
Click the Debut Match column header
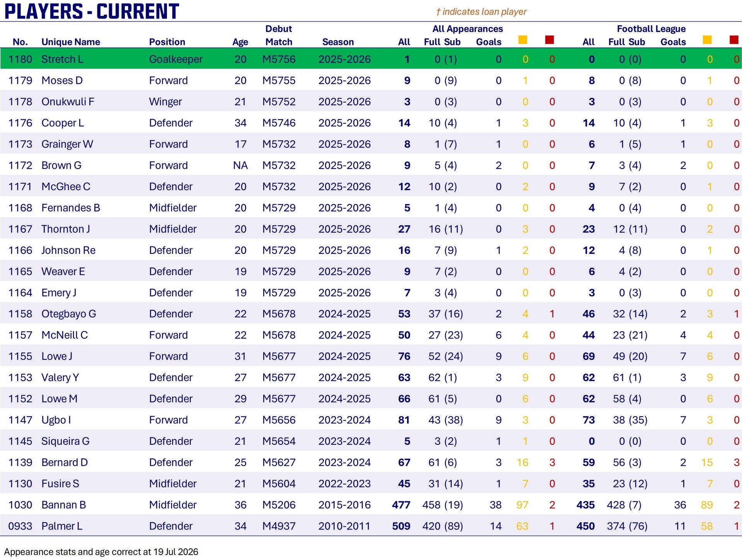(279, 35)
